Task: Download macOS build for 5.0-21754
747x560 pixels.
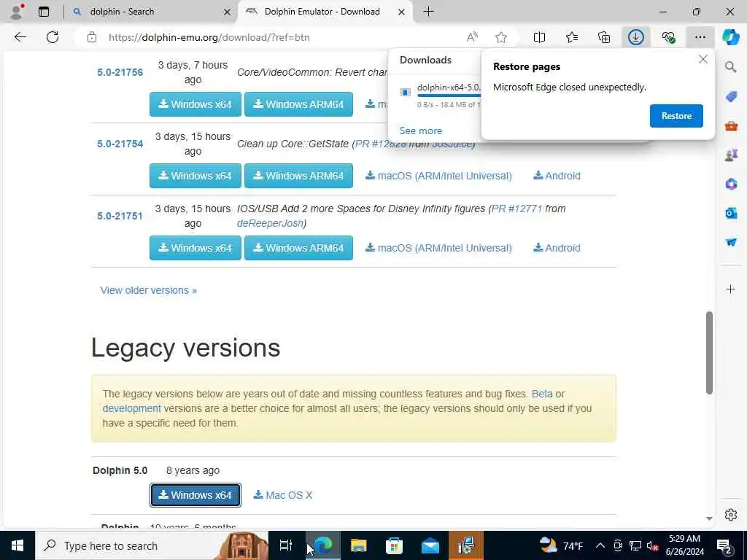Action: [438, 176]
